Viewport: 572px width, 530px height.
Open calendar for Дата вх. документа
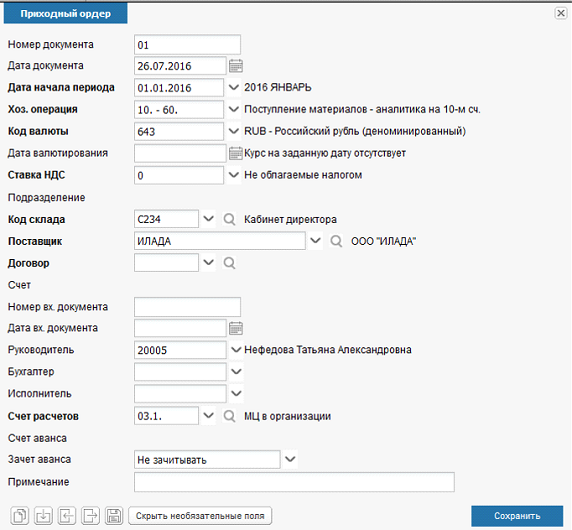pyautogui.click(x=236, y=328)
